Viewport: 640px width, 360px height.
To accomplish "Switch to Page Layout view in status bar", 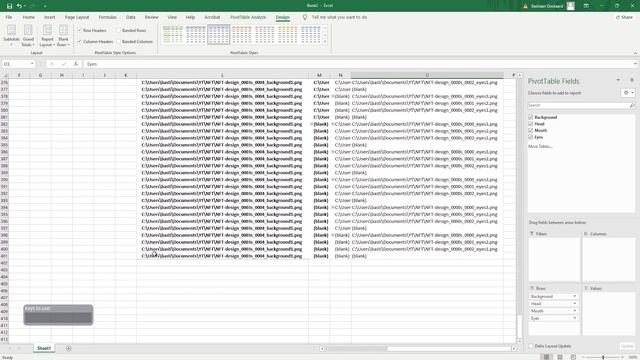I will pyautogui.click(x=560, y=357).
